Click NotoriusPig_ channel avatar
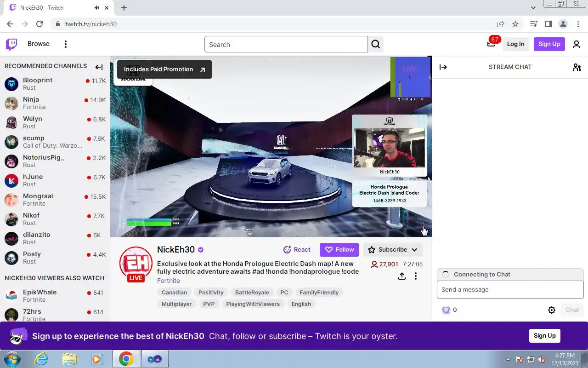 click(x=11, y=161)
